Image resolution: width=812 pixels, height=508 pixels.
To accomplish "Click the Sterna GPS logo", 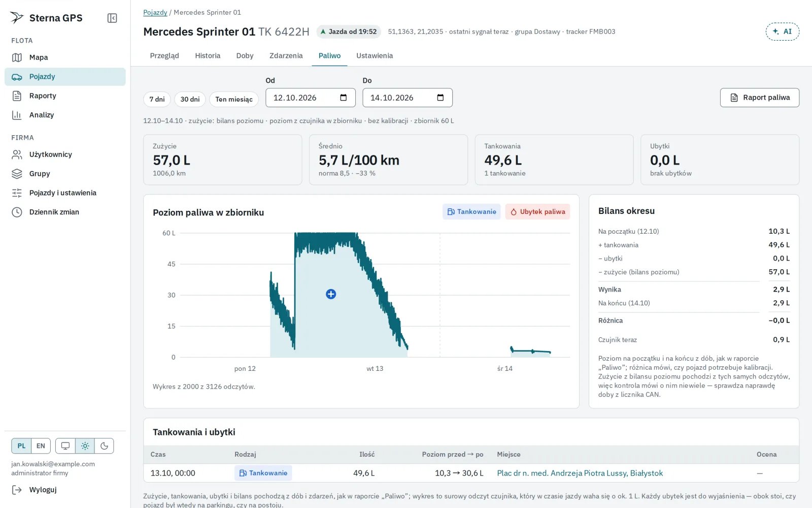I will click(x=46, y=18).
